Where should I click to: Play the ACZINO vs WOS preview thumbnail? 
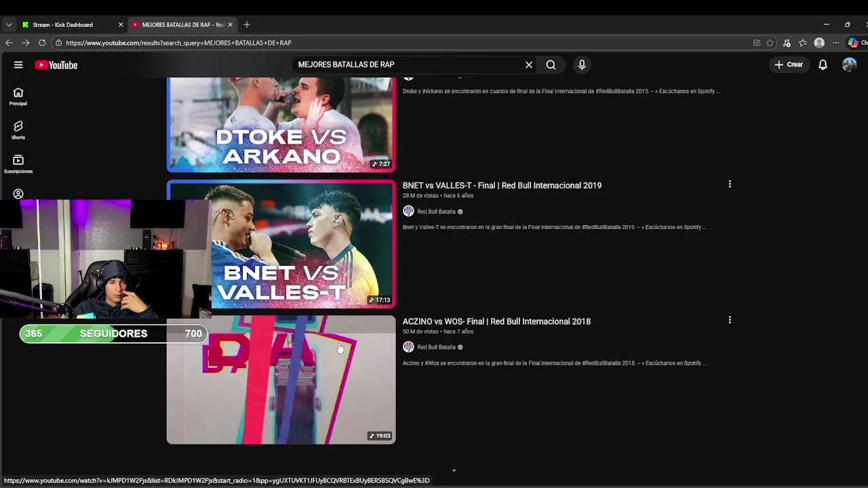[281, 380]
